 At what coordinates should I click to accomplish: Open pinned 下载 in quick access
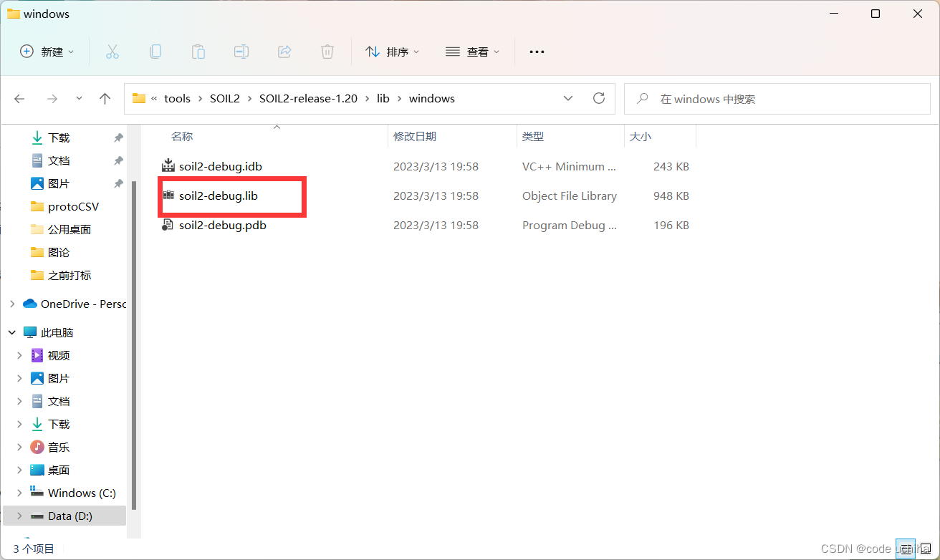coord(59,137)
